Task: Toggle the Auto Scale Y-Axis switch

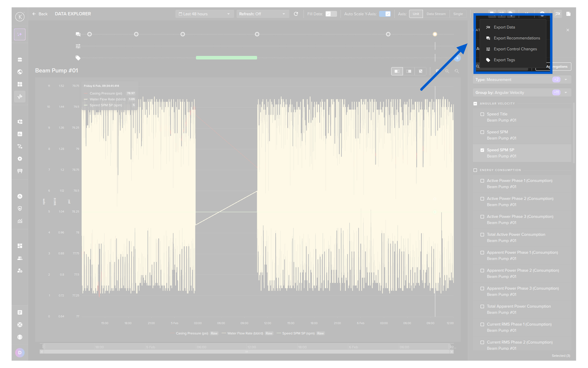Action: click(385, 14)
